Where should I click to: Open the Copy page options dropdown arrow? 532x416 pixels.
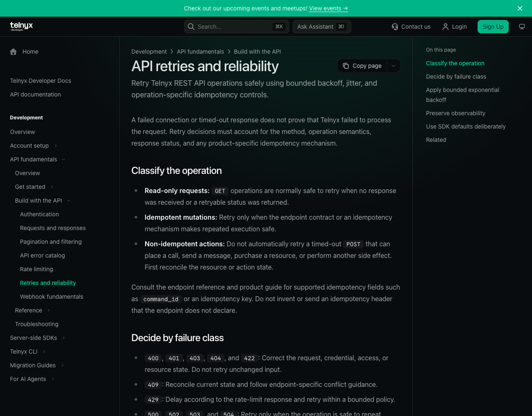(x=394, y=66)
